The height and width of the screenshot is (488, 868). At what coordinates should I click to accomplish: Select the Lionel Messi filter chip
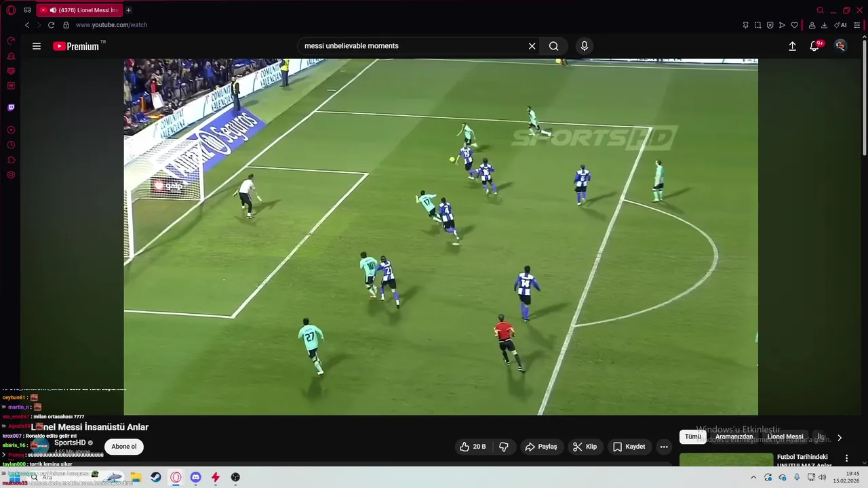pos(785,437)
